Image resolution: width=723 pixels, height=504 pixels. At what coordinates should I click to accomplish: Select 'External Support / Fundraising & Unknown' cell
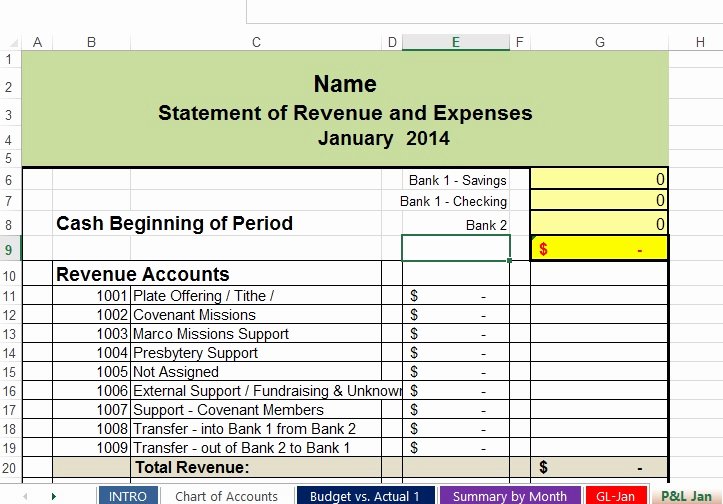pos(267,391)
